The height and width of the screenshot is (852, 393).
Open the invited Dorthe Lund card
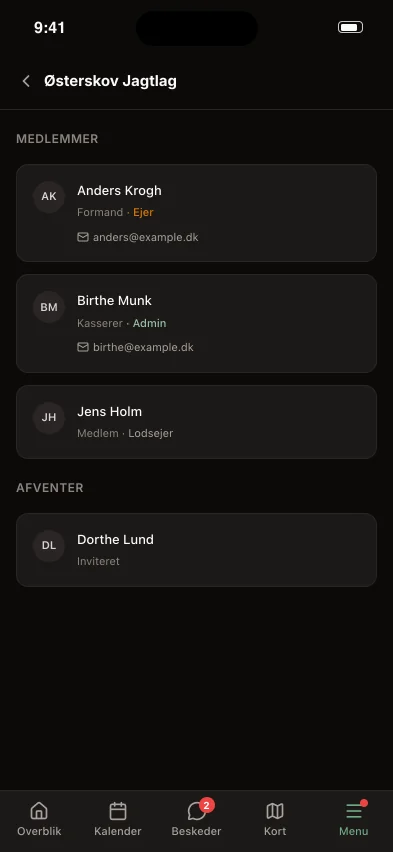[x=196, y=550]
